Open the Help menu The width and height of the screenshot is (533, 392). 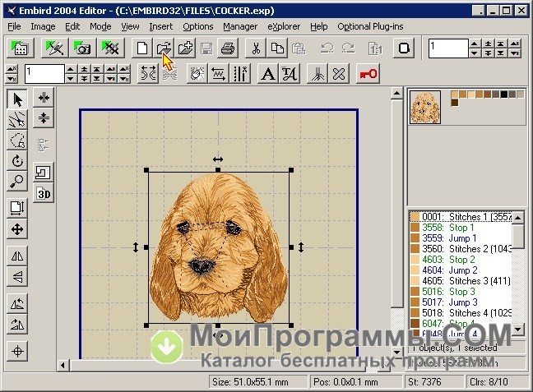pos(319,26)
